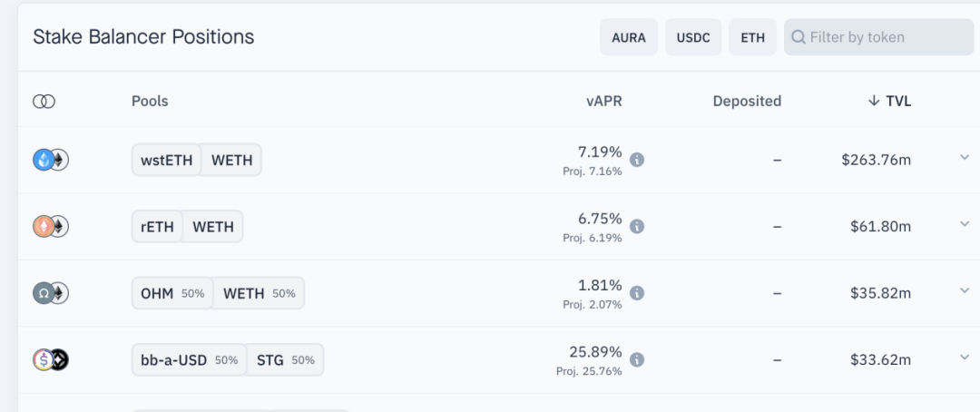980x412 pixels.
Task: Expand the rETH WETH pool row
Action: (965, 224)
